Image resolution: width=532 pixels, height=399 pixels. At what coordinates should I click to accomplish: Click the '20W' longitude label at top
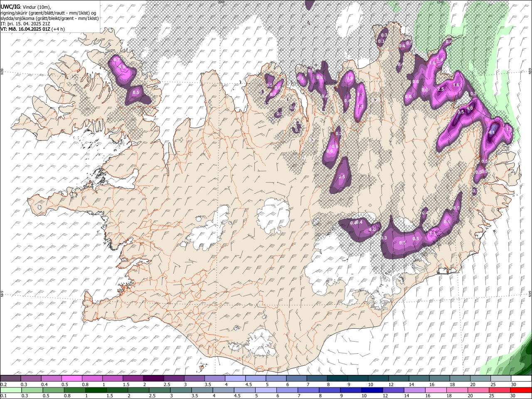tap(221, 2)
